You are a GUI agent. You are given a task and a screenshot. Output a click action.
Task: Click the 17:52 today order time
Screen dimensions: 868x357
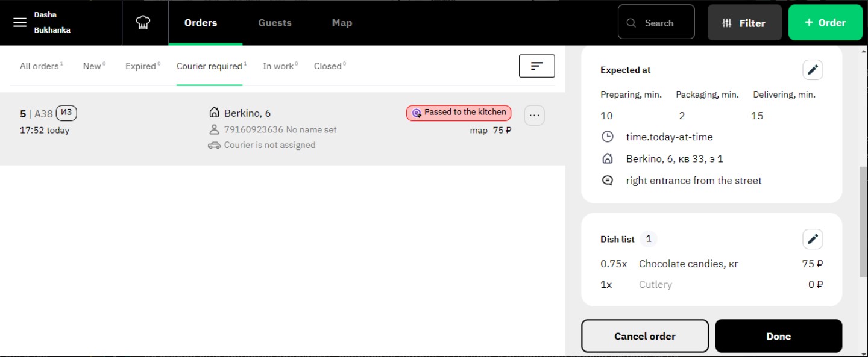click(45, 130)
